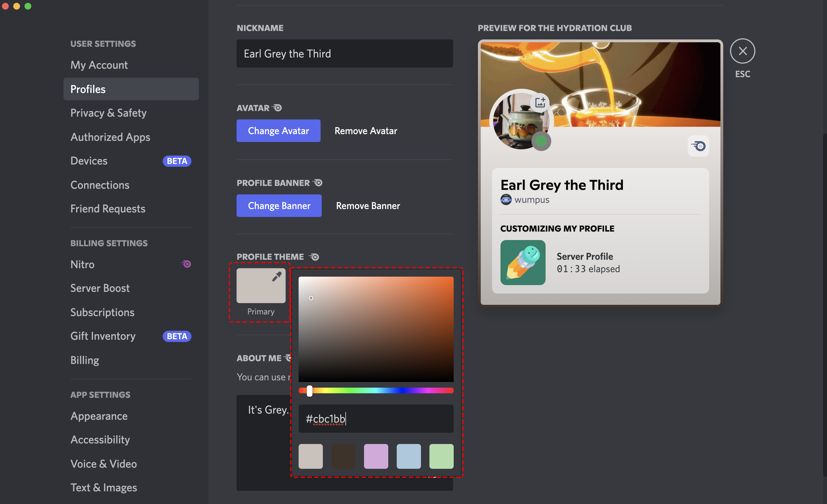This screenshot has width=827, height=504.
Task: Click the online status green dot indicator
Action: coord(541,141)
